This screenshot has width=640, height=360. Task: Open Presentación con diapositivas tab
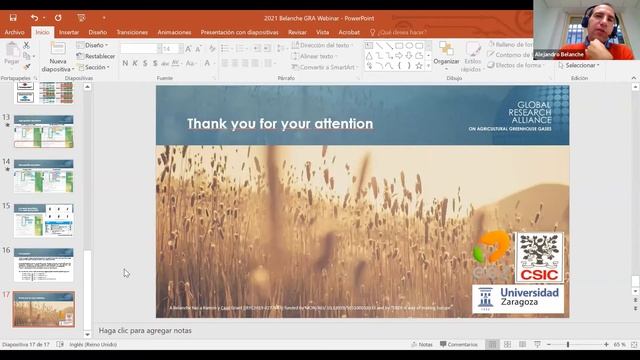(239, 32)
